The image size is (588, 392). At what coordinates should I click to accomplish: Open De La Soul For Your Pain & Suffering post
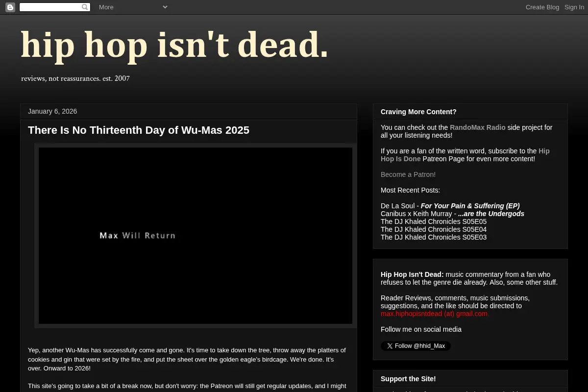[450, 206]
